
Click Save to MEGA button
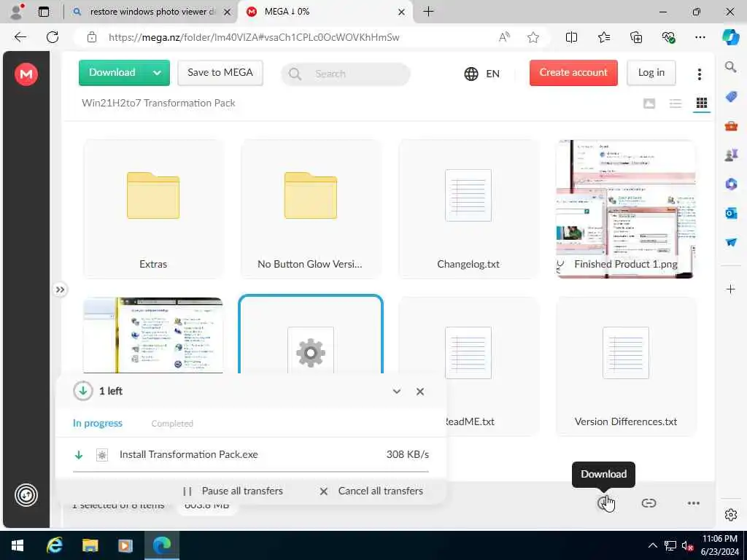[x=220, y=72]
